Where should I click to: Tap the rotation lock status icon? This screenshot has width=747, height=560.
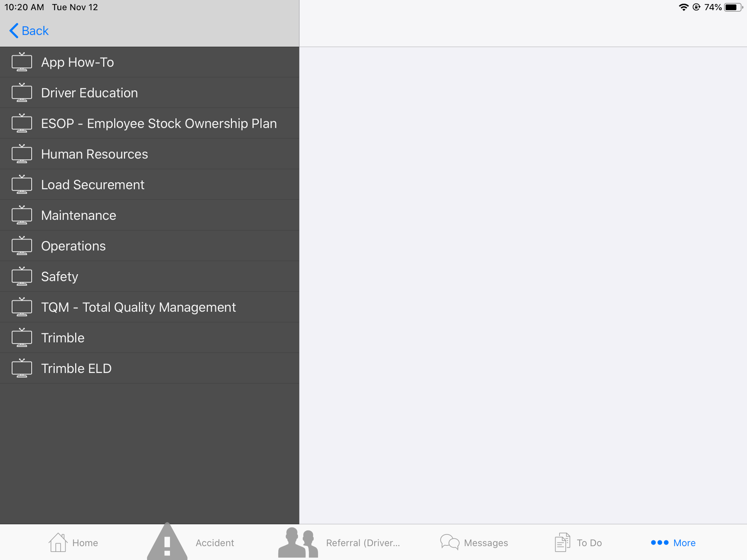pyautogui.click(x=696, y=7)
